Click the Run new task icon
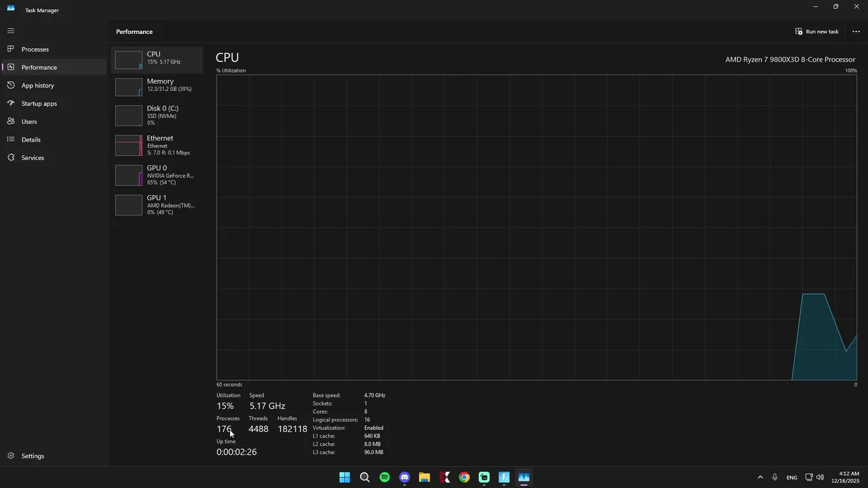868x488 pixels. pyautogui.click(x=799, y=32)
